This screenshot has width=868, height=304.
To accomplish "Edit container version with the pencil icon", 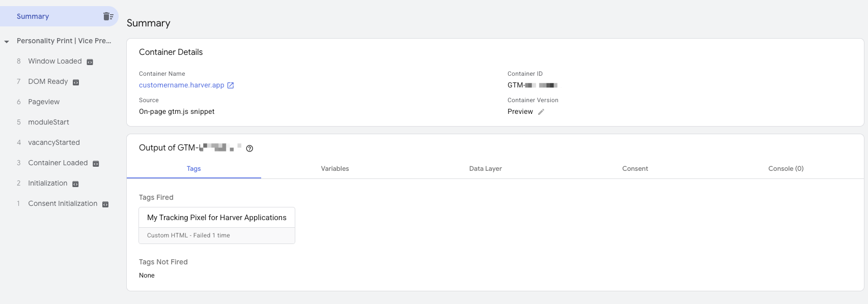I will [x=541, y=112].
